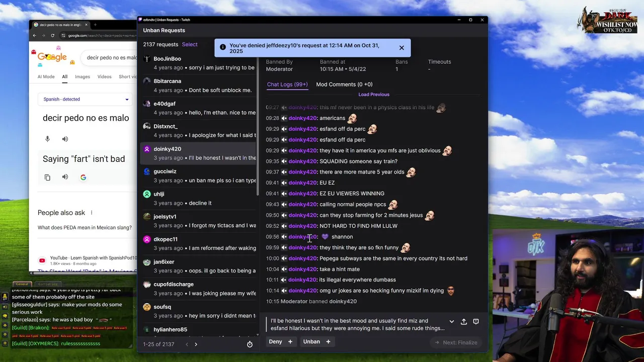Click the info icon in notification banner
Image resolution: width=644 pixels, height=362 pixels.
(223, 47)
